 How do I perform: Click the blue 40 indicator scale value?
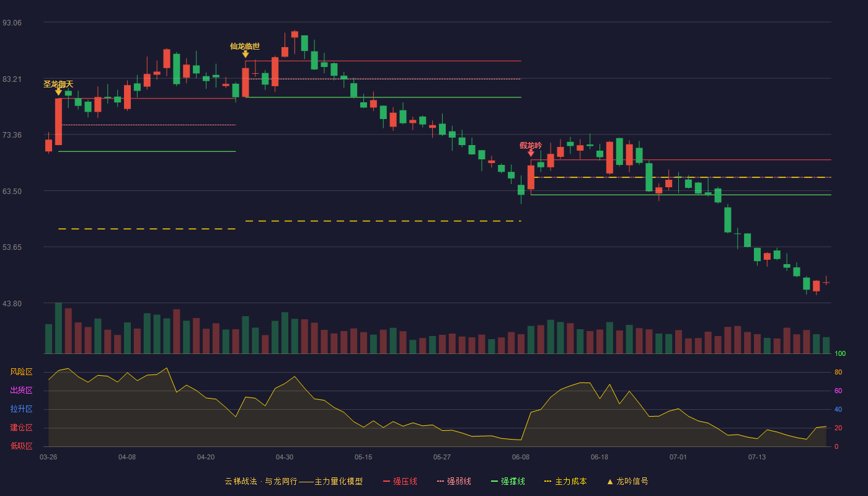click(838, 409)
